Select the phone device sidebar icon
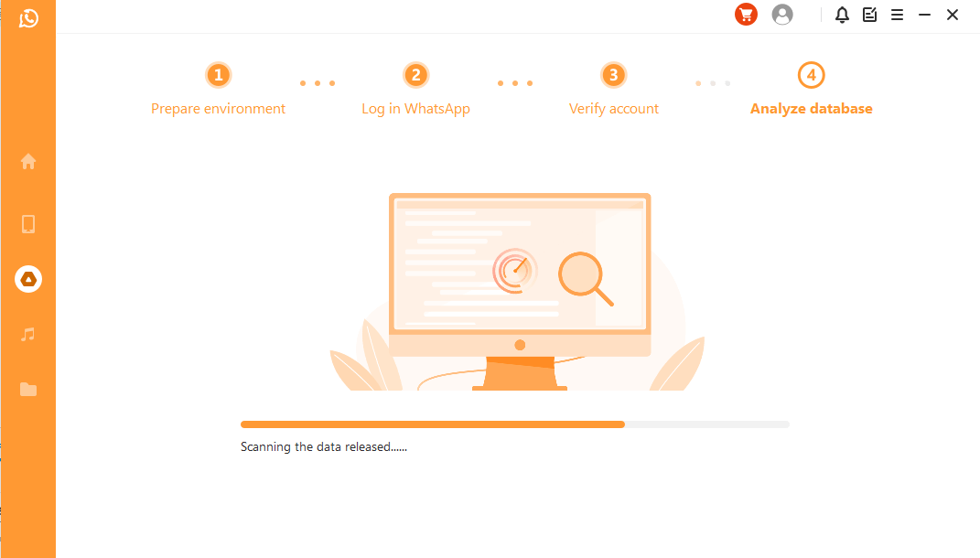 28,224
